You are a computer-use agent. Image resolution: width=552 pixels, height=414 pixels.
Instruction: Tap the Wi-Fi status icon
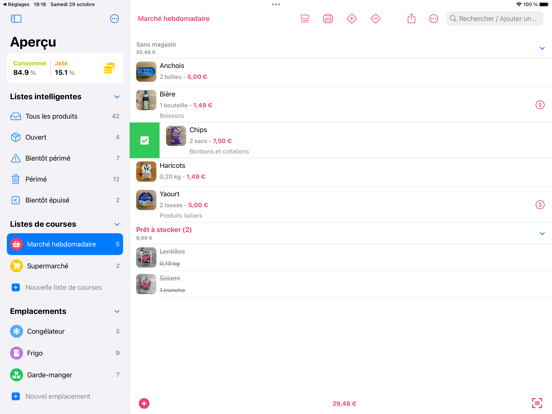[x=519, y=4]
